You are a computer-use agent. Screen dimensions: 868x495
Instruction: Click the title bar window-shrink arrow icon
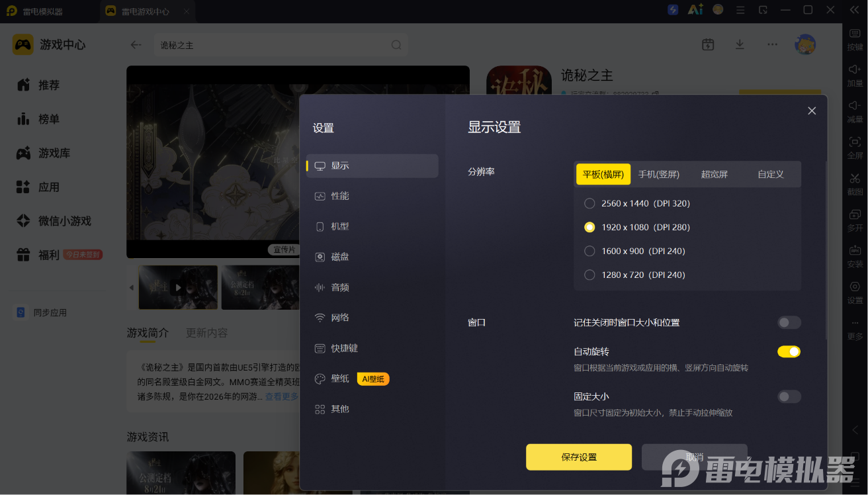coord(763,10)
